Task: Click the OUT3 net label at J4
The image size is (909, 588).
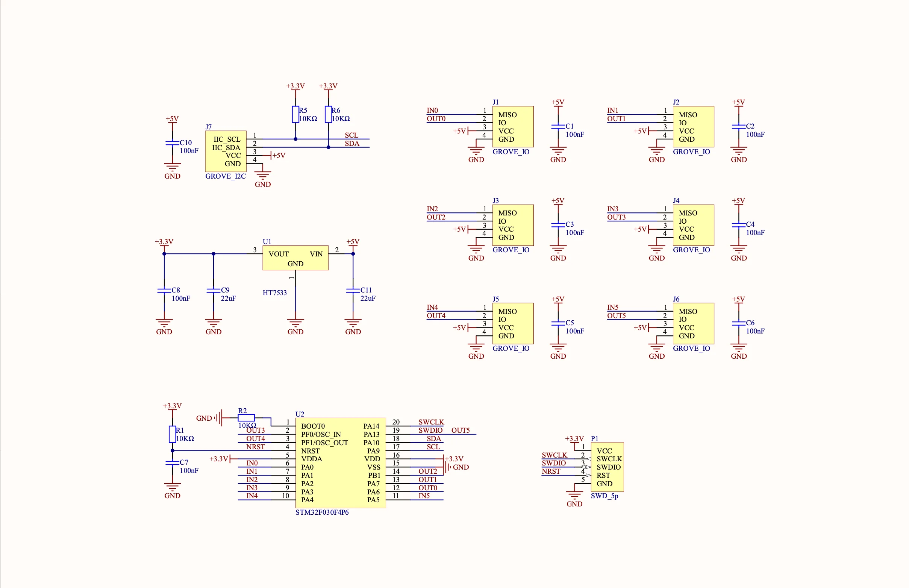Action: click(x=617, y=217)
